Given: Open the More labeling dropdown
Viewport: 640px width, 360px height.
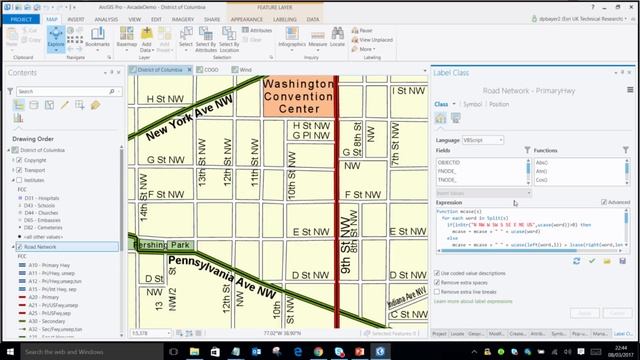Looking at the screenshot, I should point(364,49).
